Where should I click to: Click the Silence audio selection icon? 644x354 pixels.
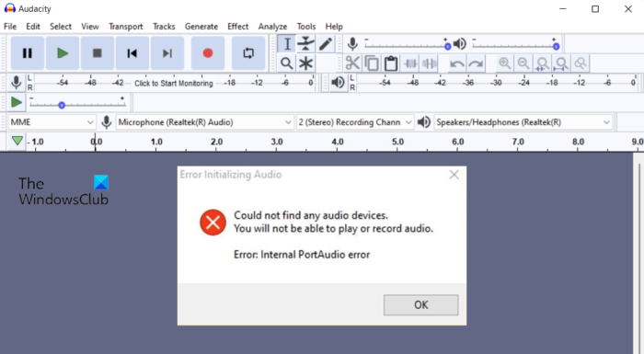tap(430, 63)
